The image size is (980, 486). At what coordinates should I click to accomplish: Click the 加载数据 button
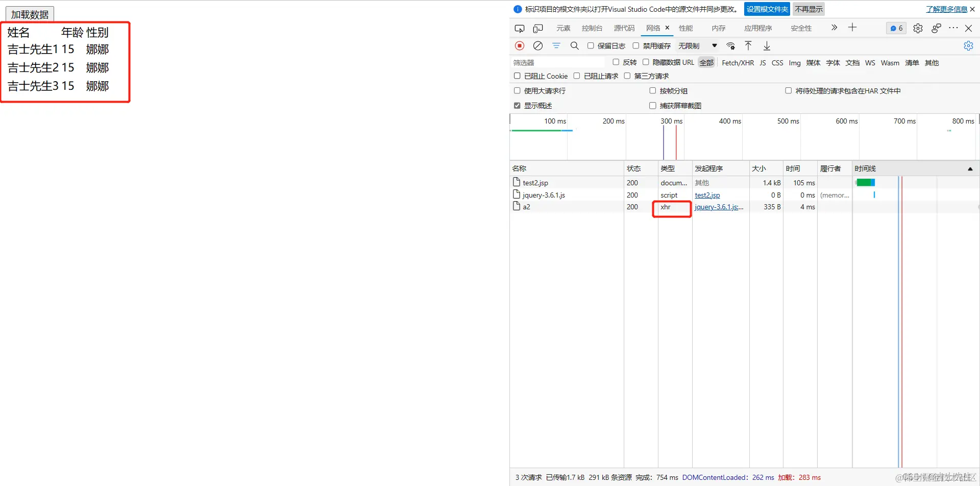(x=30, y=14)
